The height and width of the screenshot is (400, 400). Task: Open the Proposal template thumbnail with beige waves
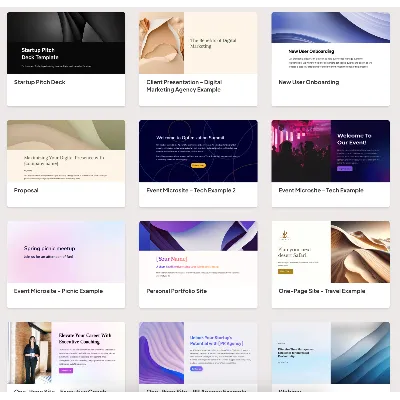[x=66, y=151]
